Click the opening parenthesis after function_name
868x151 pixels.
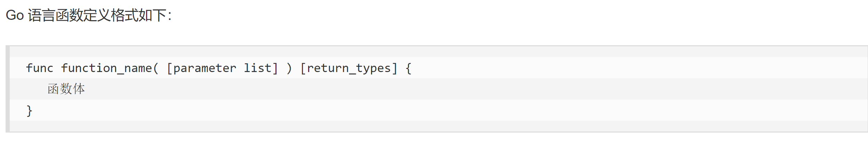156,68
